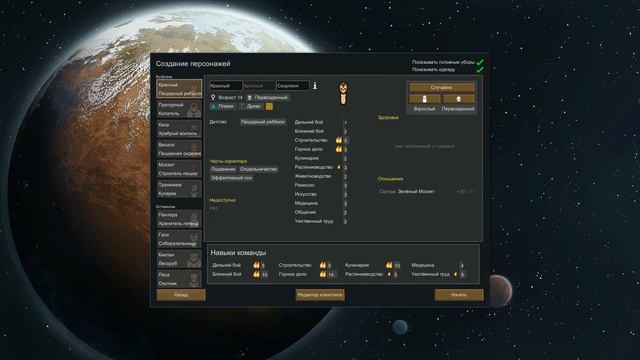Image resolution: width=640 pixels, height=360 pixels.
Task: Toggle the show clothing checkbox
Action: (x=480, y=70)
